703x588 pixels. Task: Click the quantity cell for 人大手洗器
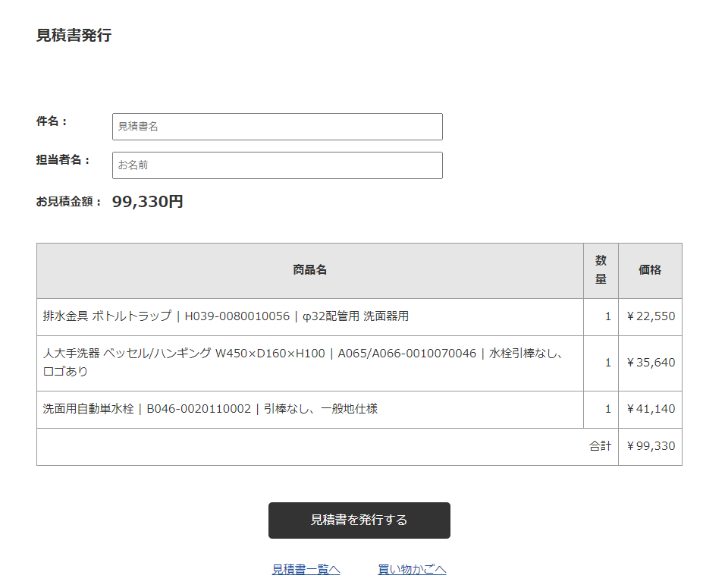[x=601, y=363]
